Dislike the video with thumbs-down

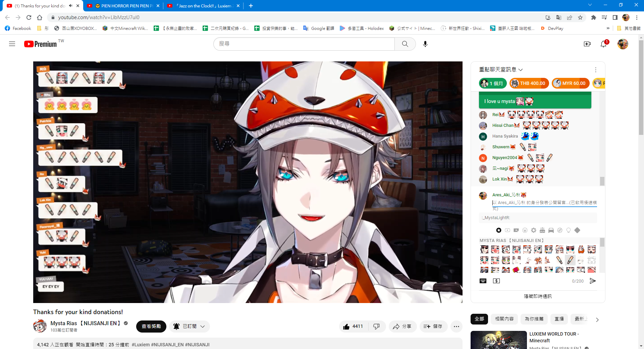pos(376,327)
